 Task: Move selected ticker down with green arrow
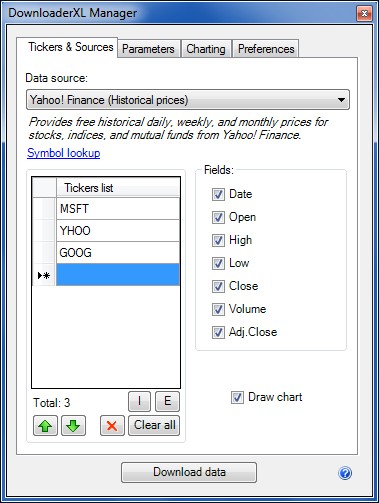pos(73,426)
